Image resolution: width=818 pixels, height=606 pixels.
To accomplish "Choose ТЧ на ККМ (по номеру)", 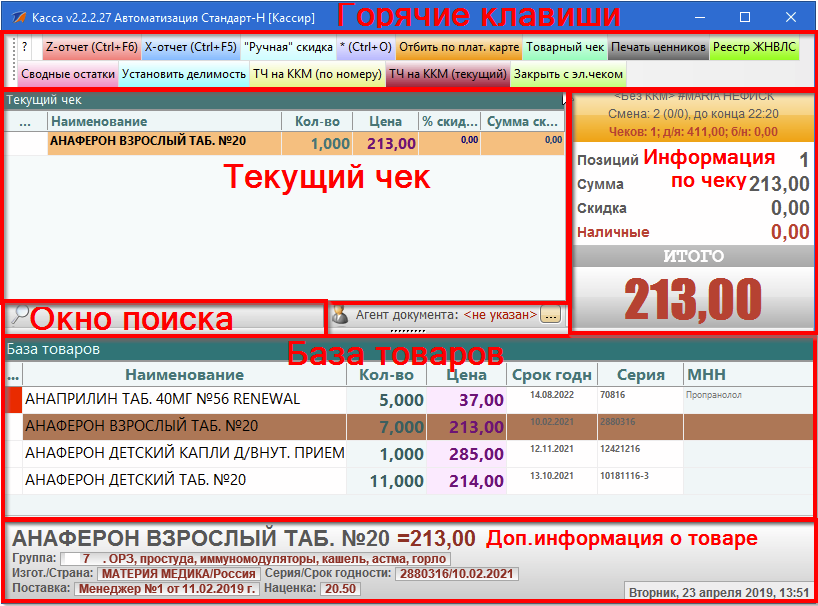I will (317, 74).
